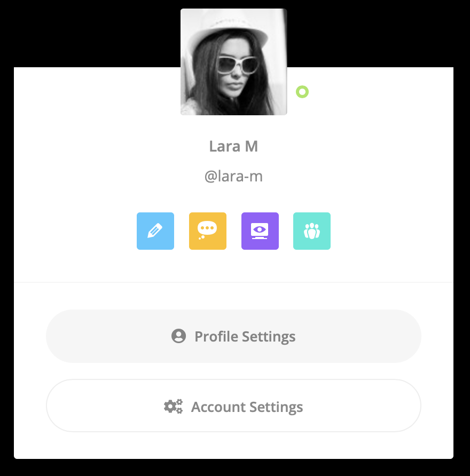
Task: Click the blue pencil edit icon
Action: [x=155, y=231]
